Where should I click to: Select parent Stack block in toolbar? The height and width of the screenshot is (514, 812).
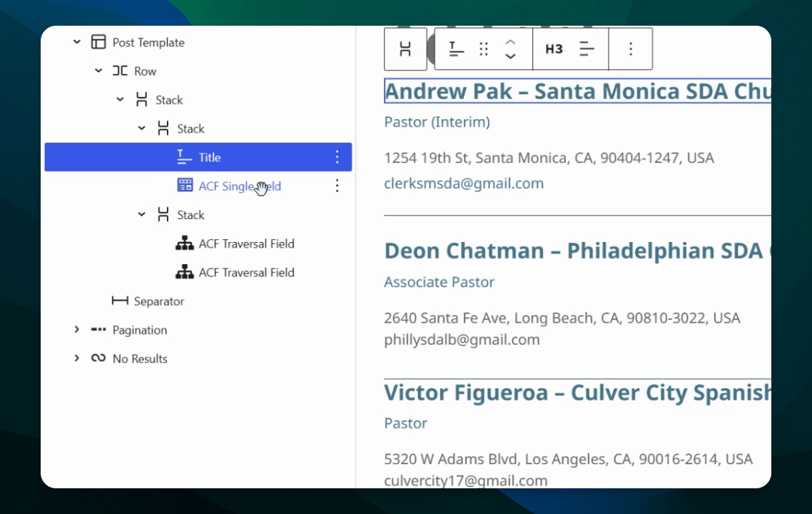(405, 49)
